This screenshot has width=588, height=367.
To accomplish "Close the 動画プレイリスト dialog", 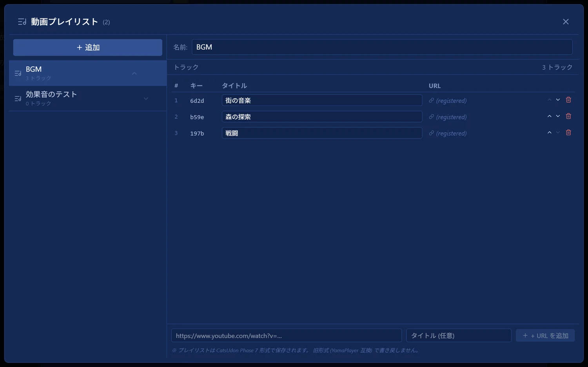I will coord(566,22).
